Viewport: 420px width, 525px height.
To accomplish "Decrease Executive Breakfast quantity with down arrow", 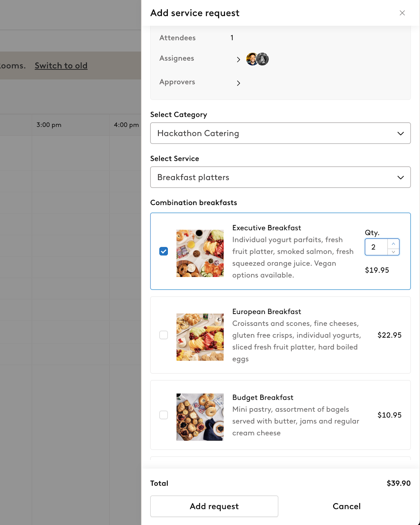I will (393, 252).
